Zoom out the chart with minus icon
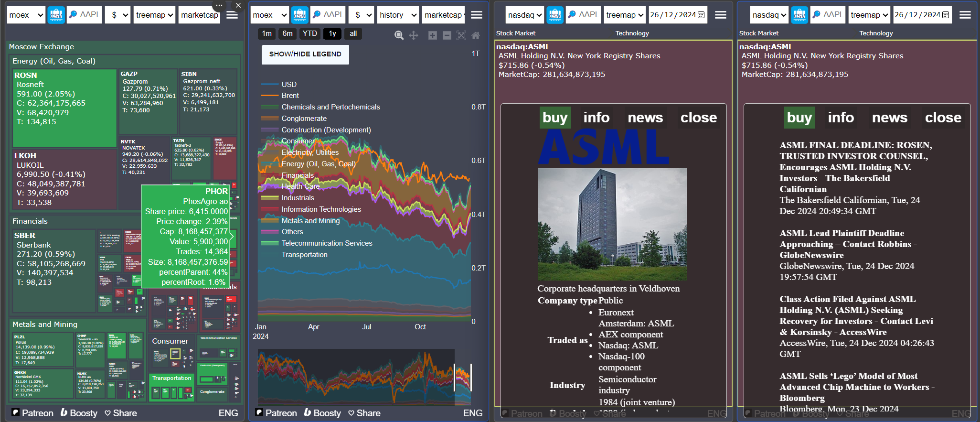Viewport: 980px width, 422px height. (x=447, y=35)
